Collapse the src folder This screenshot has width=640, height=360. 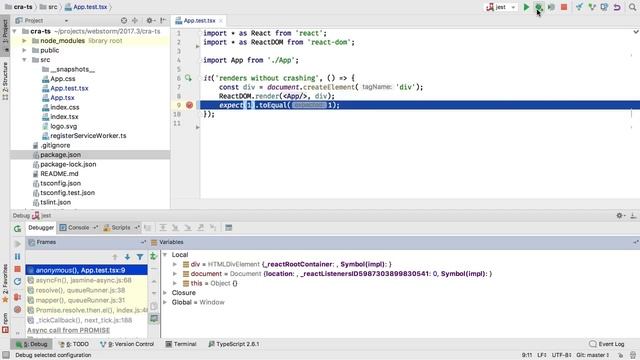point(24,60)
